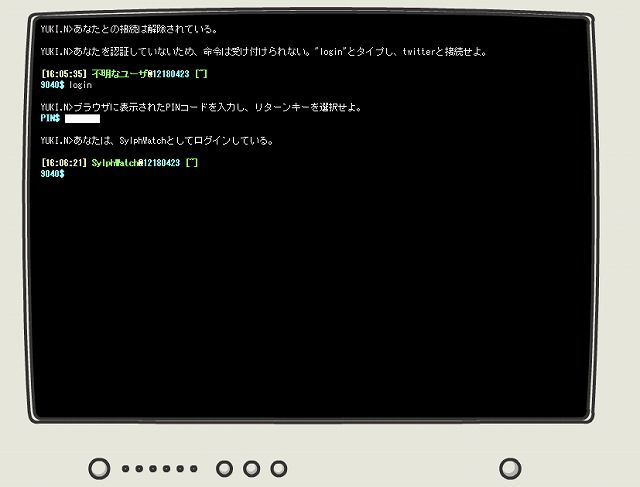The height and width of the screenshot is (487, 640).
Task: Click the '[16:05:35]' timestamp
Action: click(x=64, y=74)
